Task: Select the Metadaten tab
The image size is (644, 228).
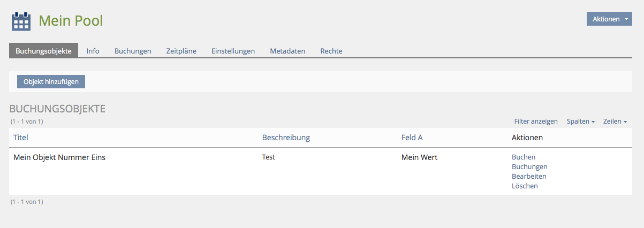Action: (287, 51)
